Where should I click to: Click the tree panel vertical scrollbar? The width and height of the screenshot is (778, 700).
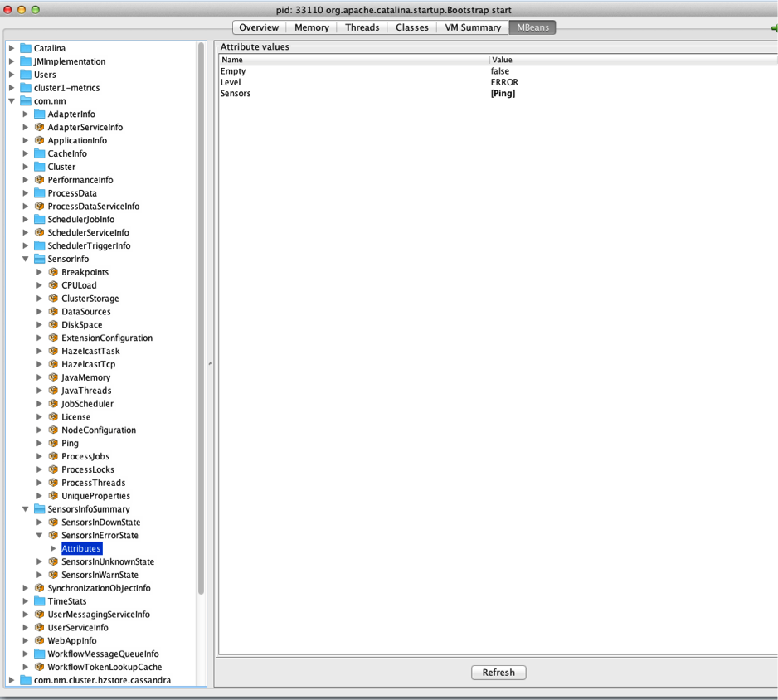201,315
